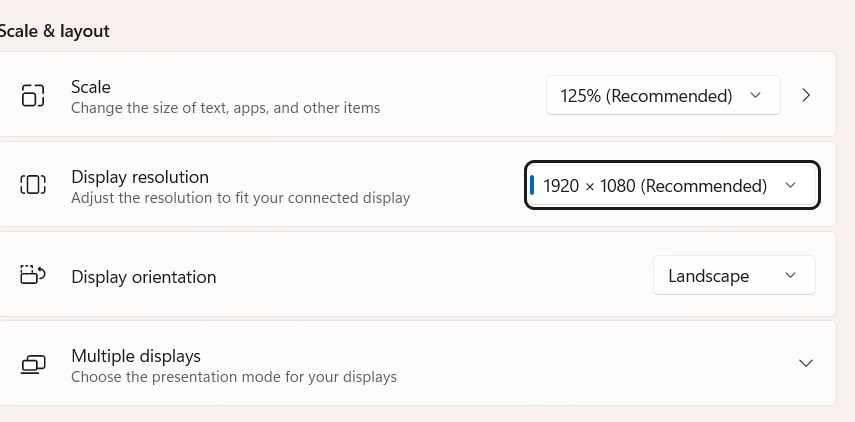Viewport: 855px width, 422px height.
Task: Click 'Adjust the resolution to fit' description
Action: [240, 198]
